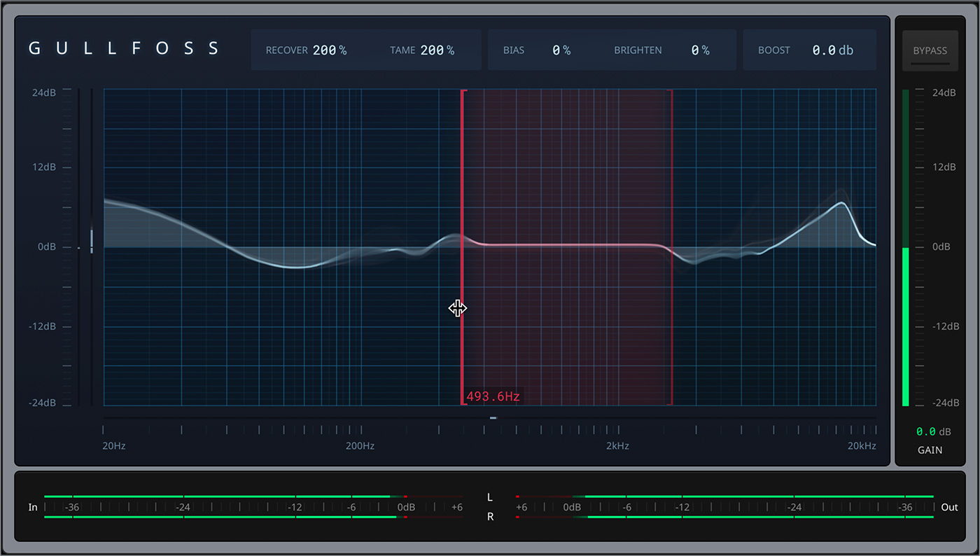This screenshot has width=980, height=556.
Task: Click the Boost 0.0 db value
Action: (833, 50)
